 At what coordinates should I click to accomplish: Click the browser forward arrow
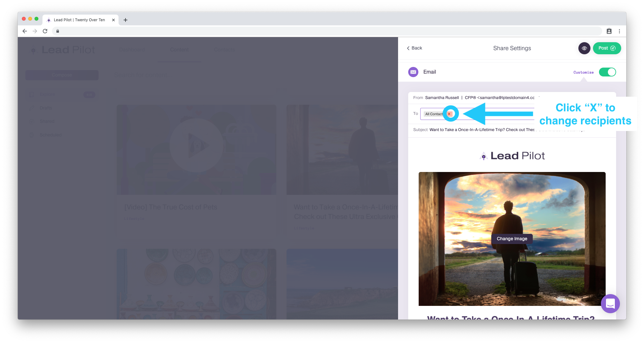pyautogui.click(x=35, y=31)
